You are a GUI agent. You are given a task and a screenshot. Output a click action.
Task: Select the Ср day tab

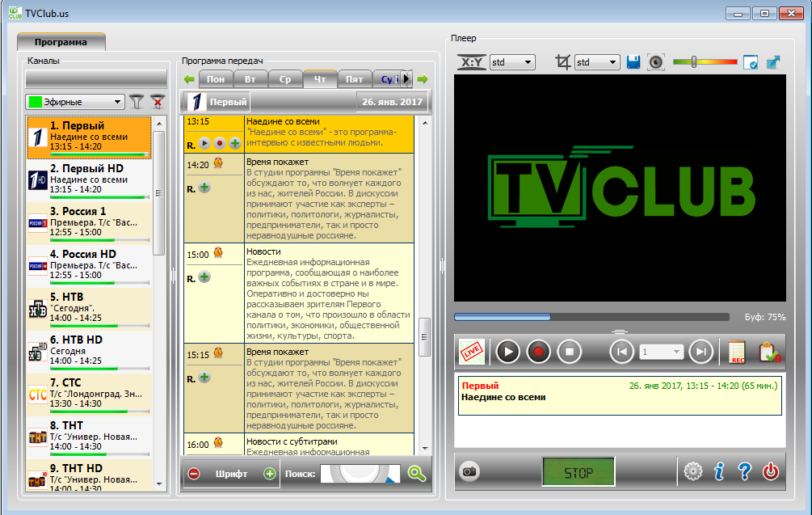(284, 79)
